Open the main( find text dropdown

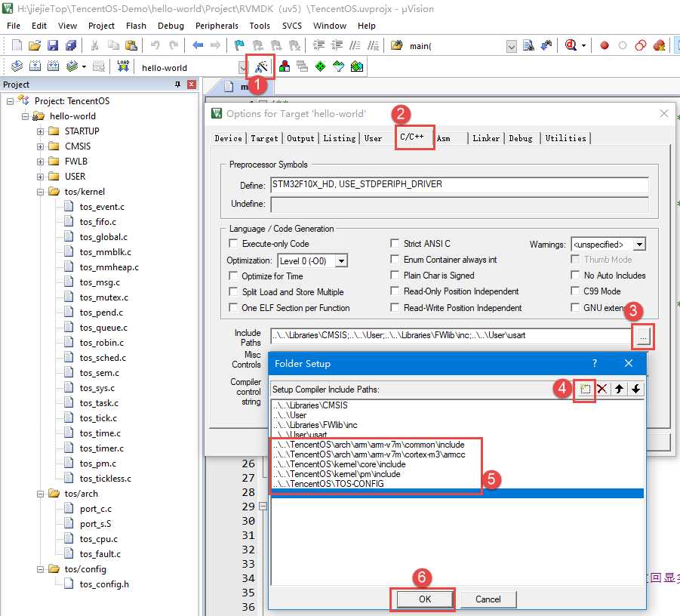pyautogui.click(x=511, y=46)
